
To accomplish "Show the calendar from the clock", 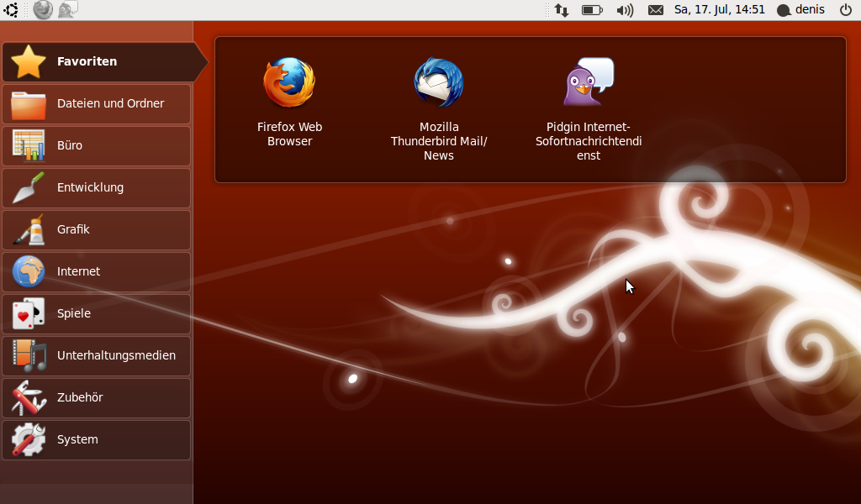I will click(x=720, y=10).
